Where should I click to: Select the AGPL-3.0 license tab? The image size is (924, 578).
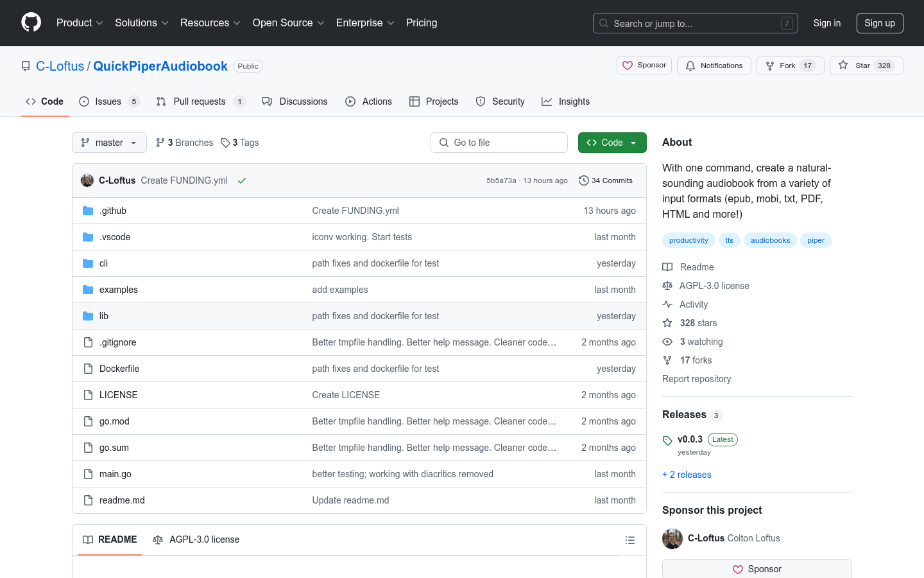point(196,539)
